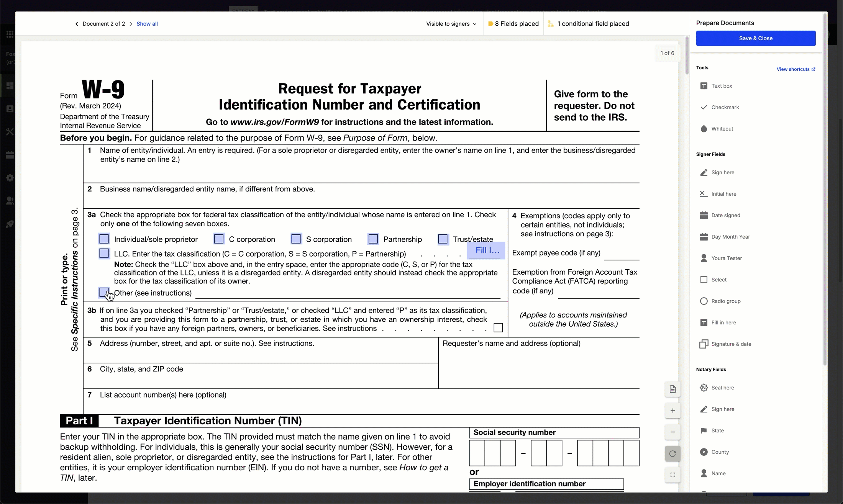The width and height of the screenshot is (843, 504).
Task: Check the Other (see instructions) box
Action: [x=104, y=293]
